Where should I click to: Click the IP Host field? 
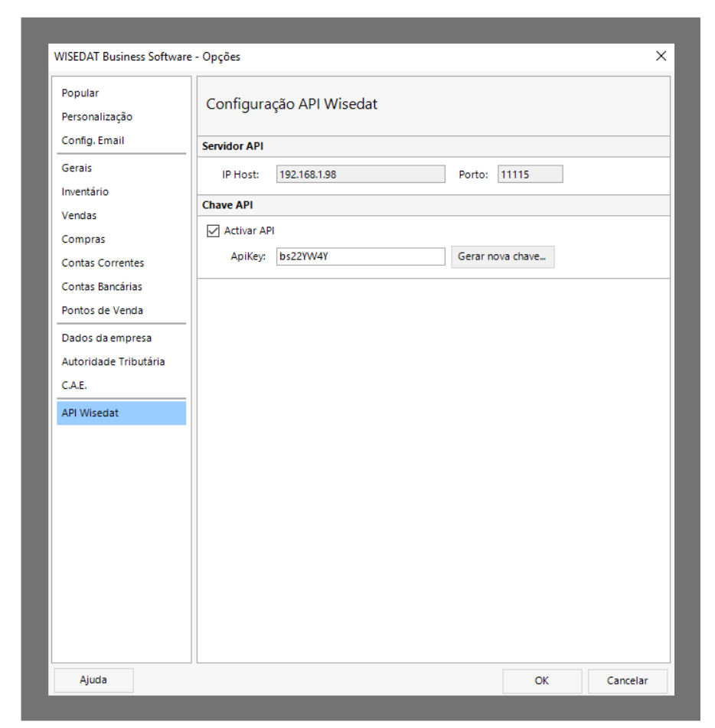pyautogui.click(x=360, y=175)
